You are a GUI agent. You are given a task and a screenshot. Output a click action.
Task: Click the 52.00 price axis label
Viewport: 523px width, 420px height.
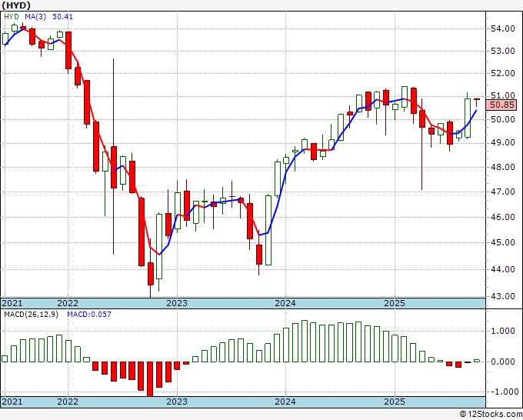click(503, 73)
